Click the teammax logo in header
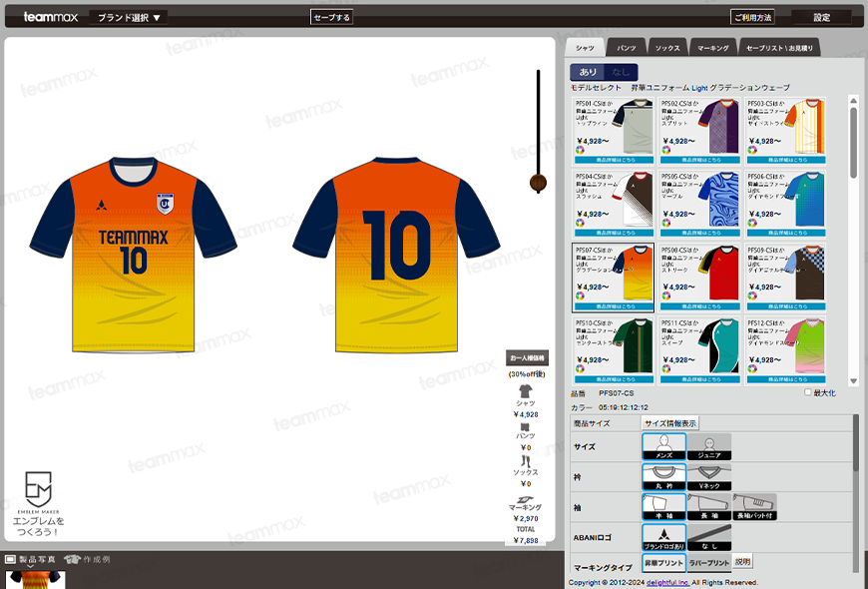 pyautogui.click(x=50, y=17)
